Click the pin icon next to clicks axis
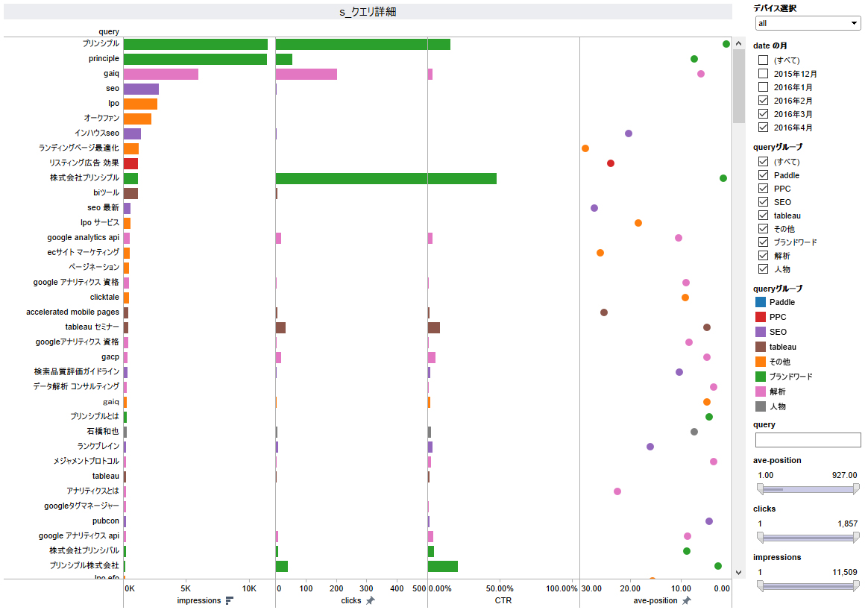Viewport: 868px width, 610px height. [x=371, y=600]
